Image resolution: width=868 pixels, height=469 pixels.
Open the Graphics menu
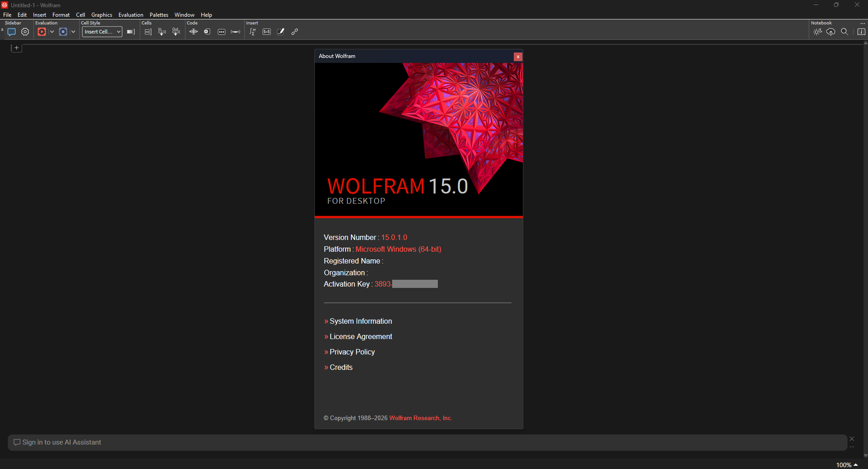[x=102, y=15]
